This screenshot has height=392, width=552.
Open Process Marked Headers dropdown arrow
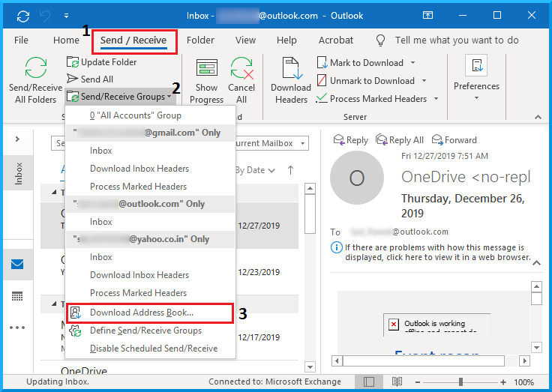[x=436, y=99]
